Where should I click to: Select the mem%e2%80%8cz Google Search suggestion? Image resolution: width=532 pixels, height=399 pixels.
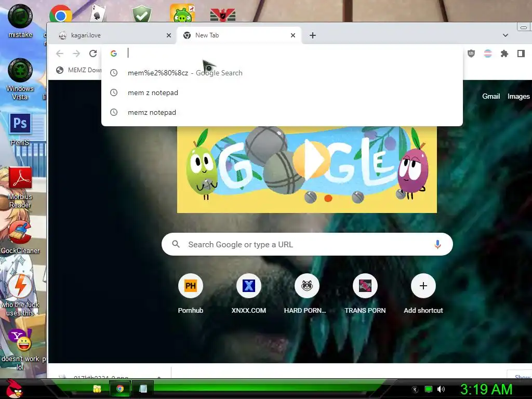coord(282,73)
